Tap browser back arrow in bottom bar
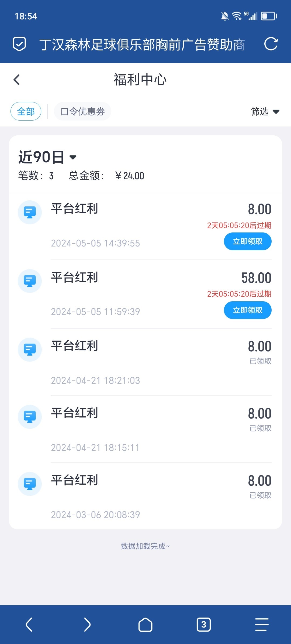Viewport: 291px width, 644px height. point(29,625)
